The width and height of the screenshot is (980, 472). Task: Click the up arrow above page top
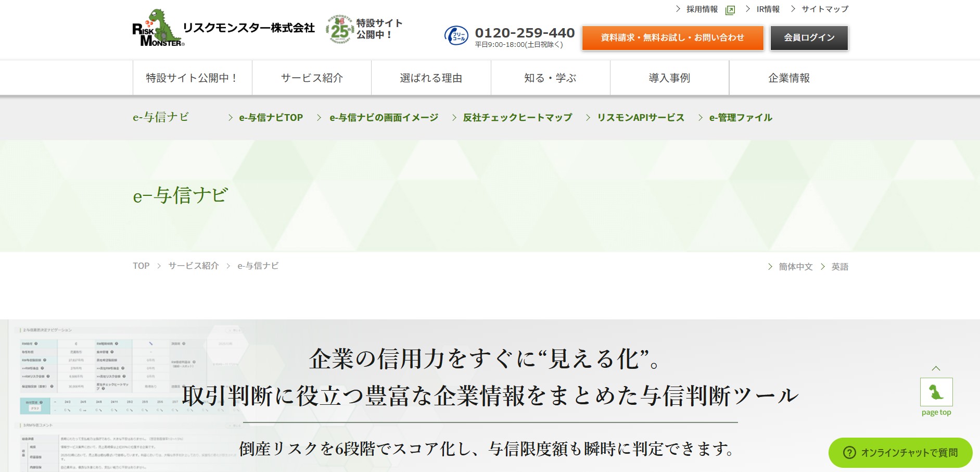tap(936, 368)
